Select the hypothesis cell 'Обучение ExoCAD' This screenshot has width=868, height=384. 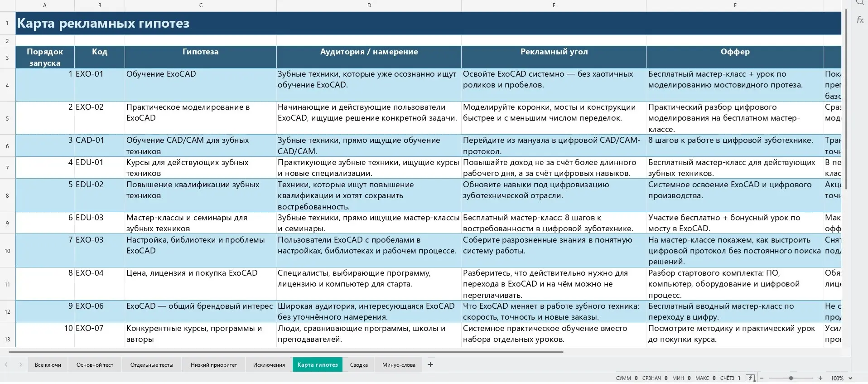(201, 85)
